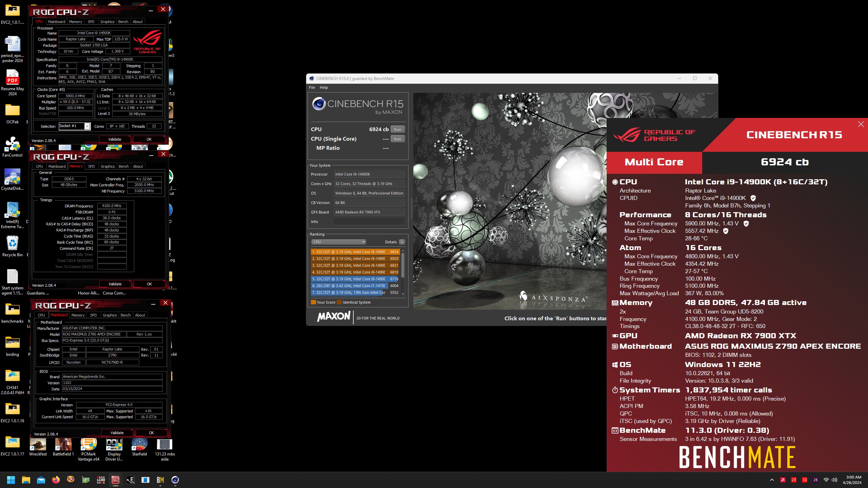
Task: Click Validate in the CPU tab CPU-Z window
Action: 115,139
